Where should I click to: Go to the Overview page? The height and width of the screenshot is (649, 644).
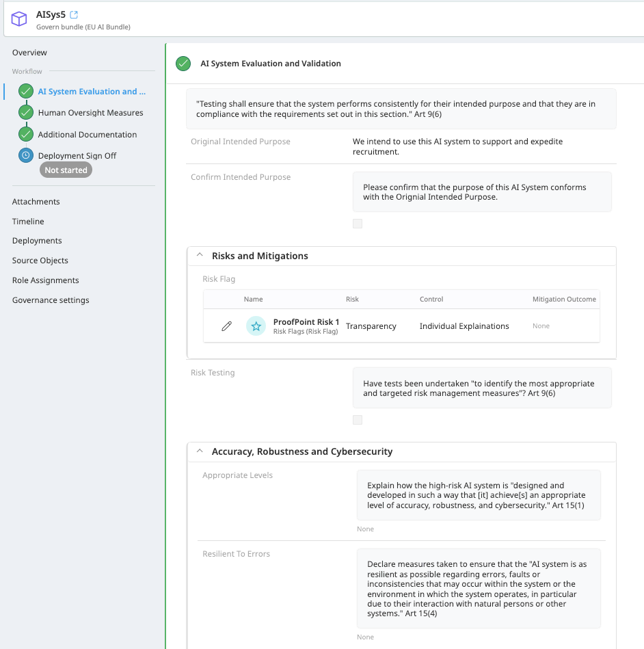[x=29, y=52]
